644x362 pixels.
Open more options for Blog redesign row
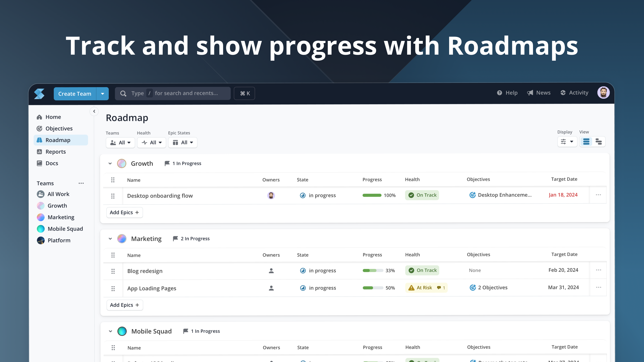click(x=599, y=270)
